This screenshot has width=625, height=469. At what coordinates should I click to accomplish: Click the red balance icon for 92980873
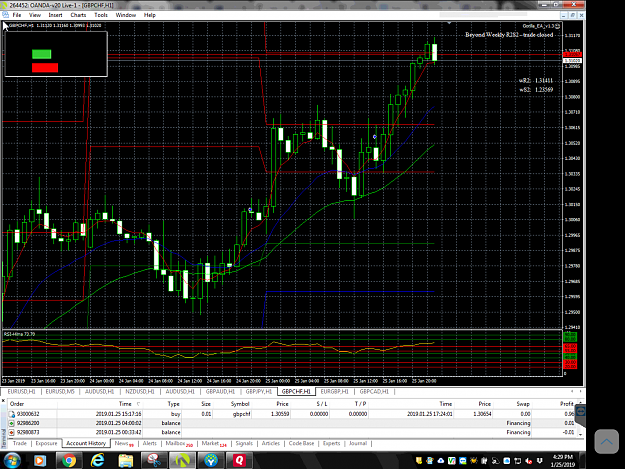(x=12, y=432)
